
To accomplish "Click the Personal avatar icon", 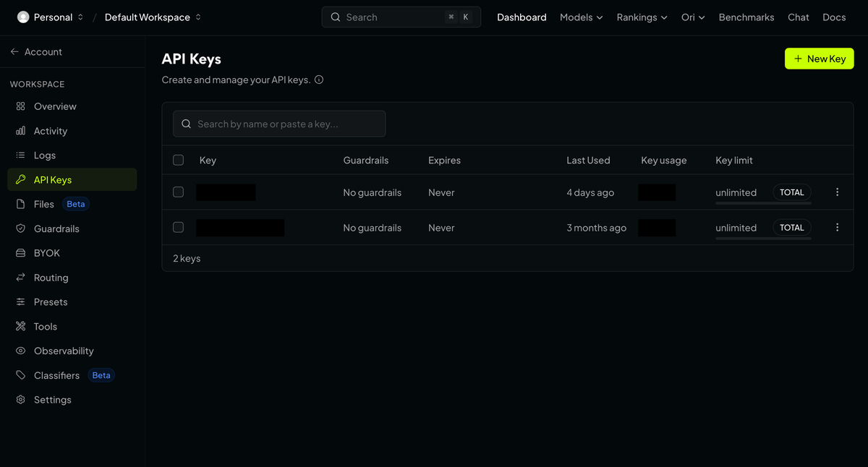I will coord(23,17).
